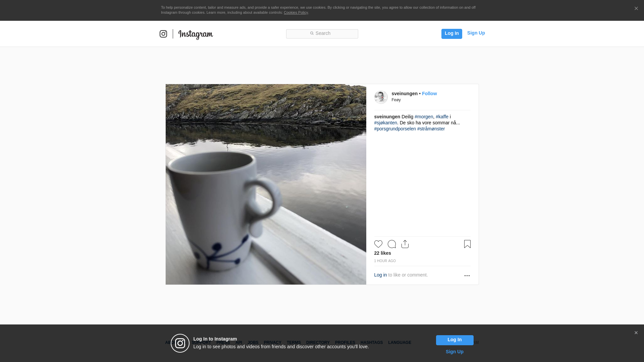The image size is (644, 362).
Task: Open the three-dot more options menu
Action: coord(467,276)
